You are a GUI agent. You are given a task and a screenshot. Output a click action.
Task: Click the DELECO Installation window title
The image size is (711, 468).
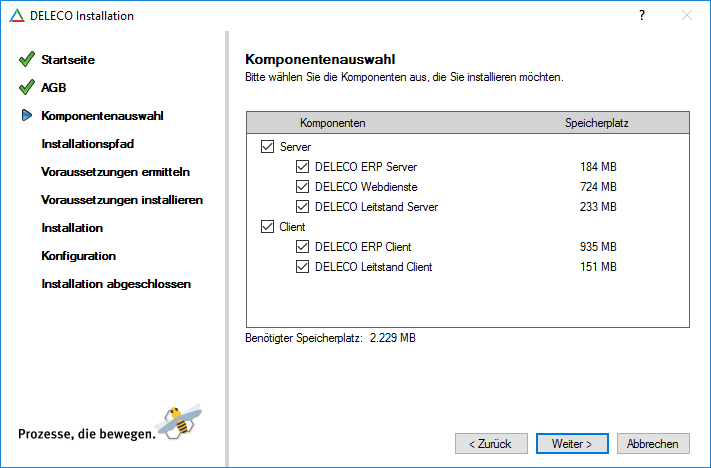click(x=82, y=16)
